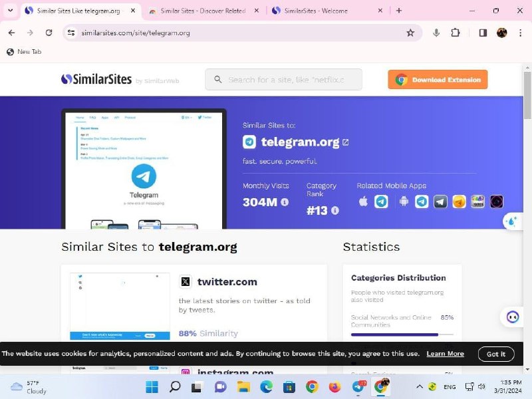Viewport: 532px width, 399px height.
Task: Click the voice search microphone icon
Action: 436,33
